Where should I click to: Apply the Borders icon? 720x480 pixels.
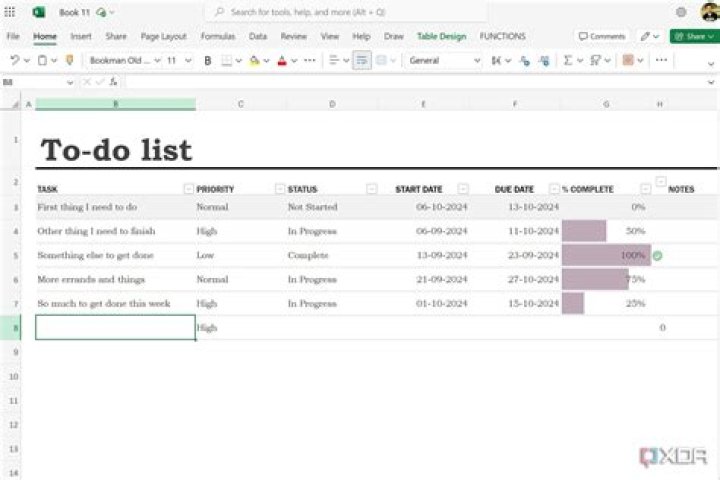coord(226,61)
